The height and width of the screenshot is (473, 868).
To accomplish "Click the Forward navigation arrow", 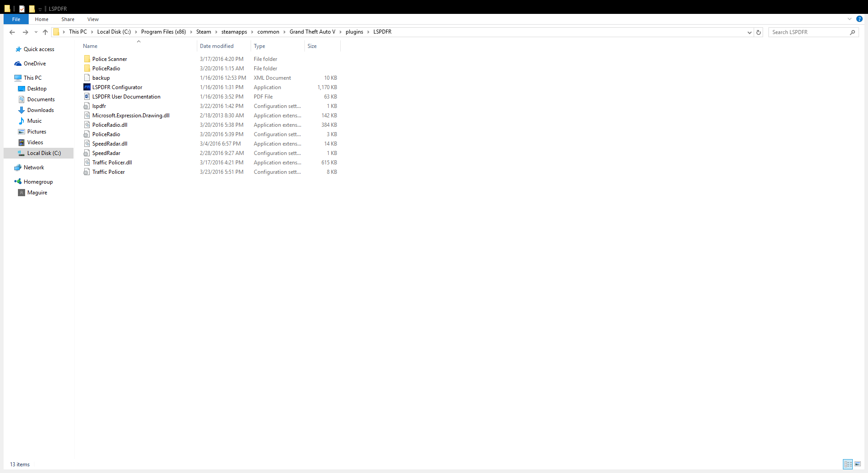I will (x=25, y=32).
